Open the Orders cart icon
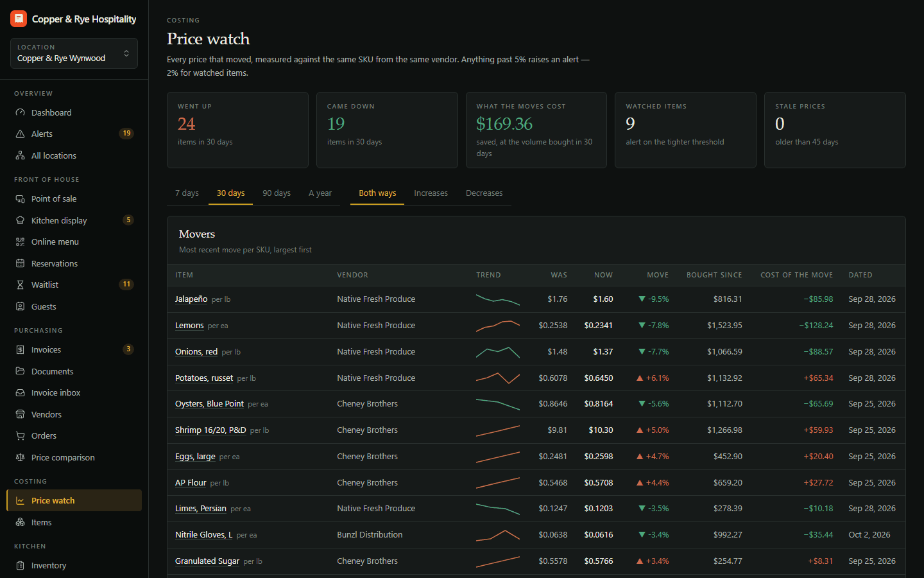Viewport: 924px width, 578px height. [x=20, y=435]
